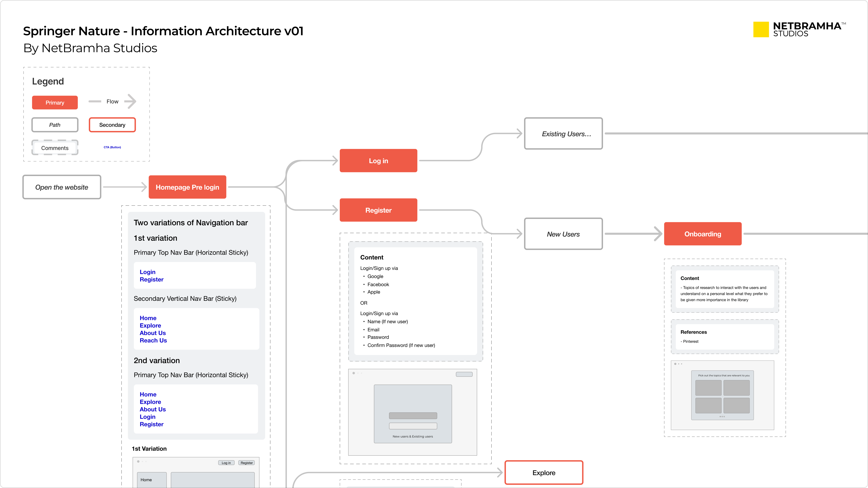The height and width of the screenshot is (488, 868).
Task: Click the Existing Users path box
Action: 563,134
